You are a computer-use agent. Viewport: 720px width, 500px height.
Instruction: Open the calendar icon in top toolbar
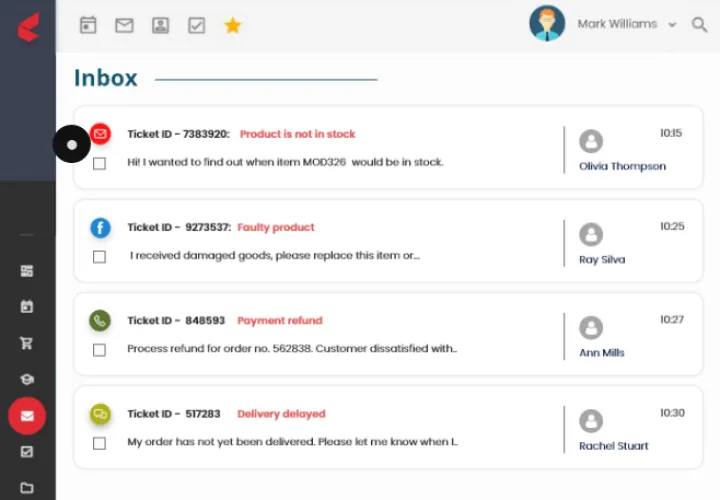pos(88,25)
